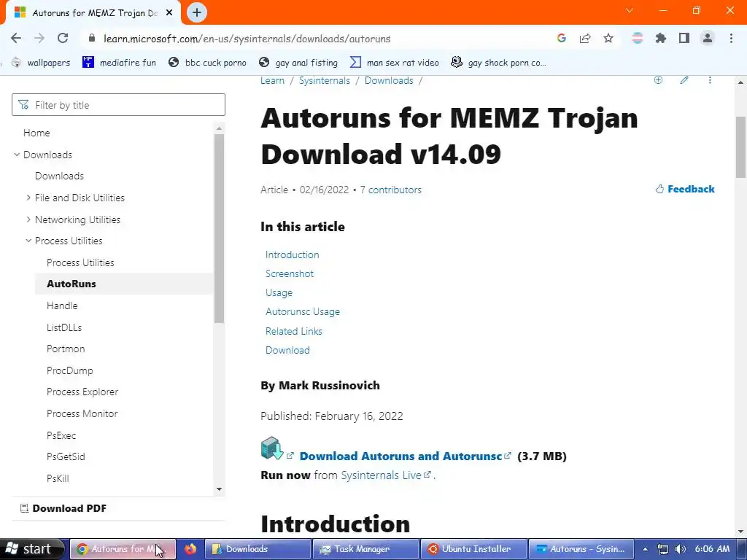747x560 pixels.
Task: Click the Download PDF button
Action: tap(63, 508)
